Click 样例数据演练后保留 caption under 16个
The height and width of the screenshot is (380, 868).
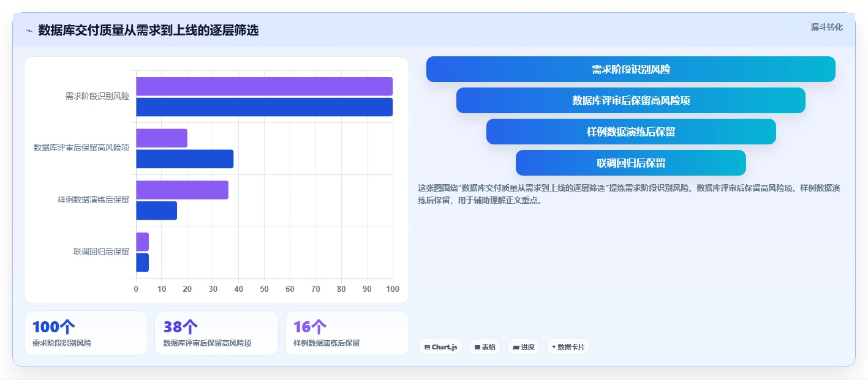point(326,343)
